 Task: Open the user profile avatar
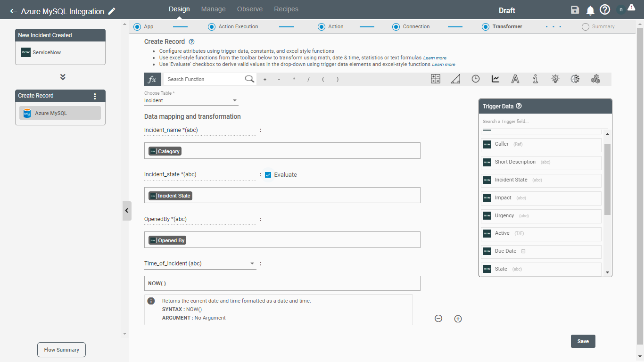coord(620,10)
